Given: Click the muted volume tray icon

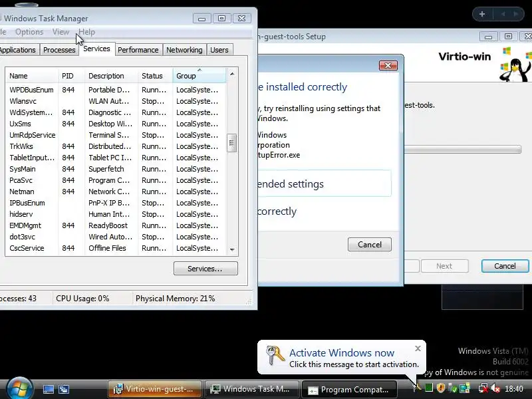Looking at the screenshot, I should (495, 388).
